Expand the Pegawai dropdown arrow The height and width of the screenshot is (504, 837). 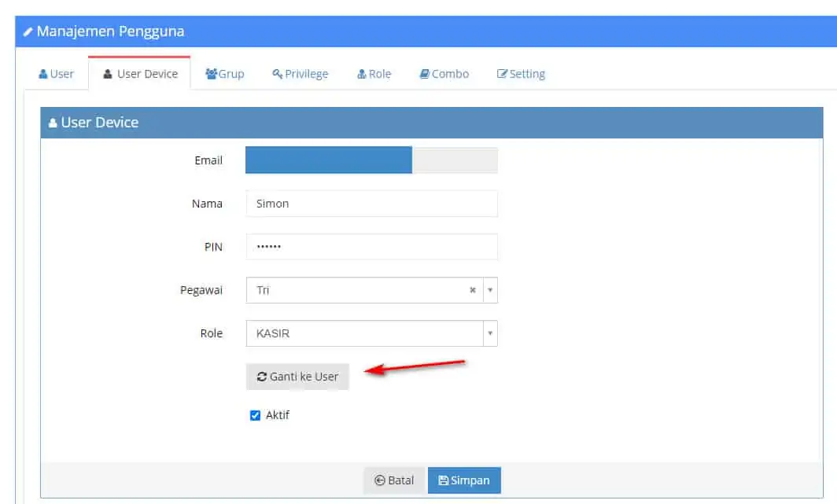(x=490, y=290)
